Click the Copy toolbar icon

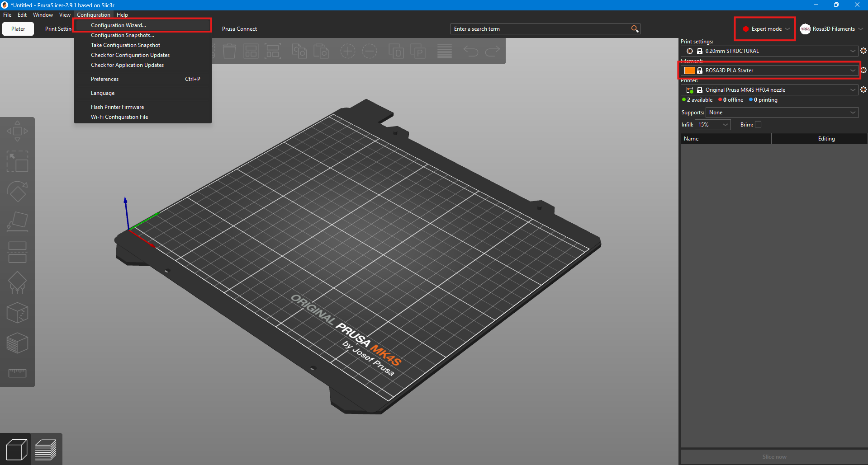point(299,51)
